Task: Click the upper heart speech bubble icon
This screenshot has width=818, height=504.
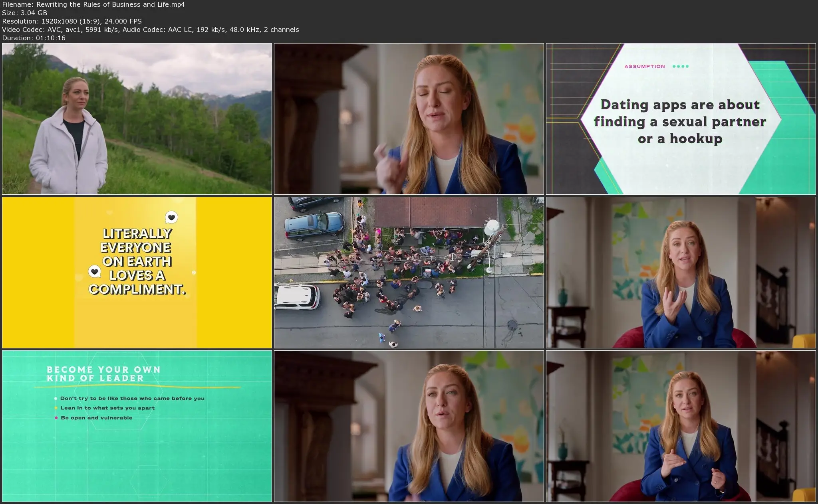Action: point(171,217)
